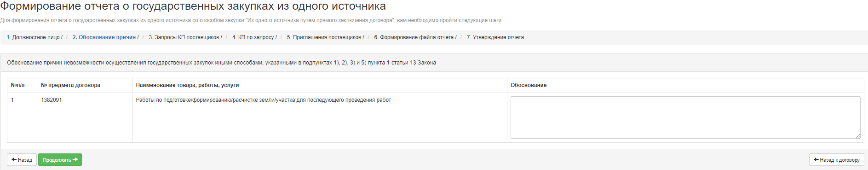868x170 pixels.
Task: Click the Наименование товара, работы, услуги header
Action: tap(187, 85)
